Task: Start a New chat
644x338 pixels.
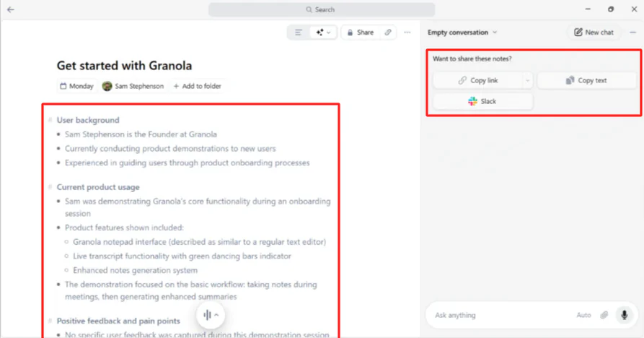Action: pos(594,32)
